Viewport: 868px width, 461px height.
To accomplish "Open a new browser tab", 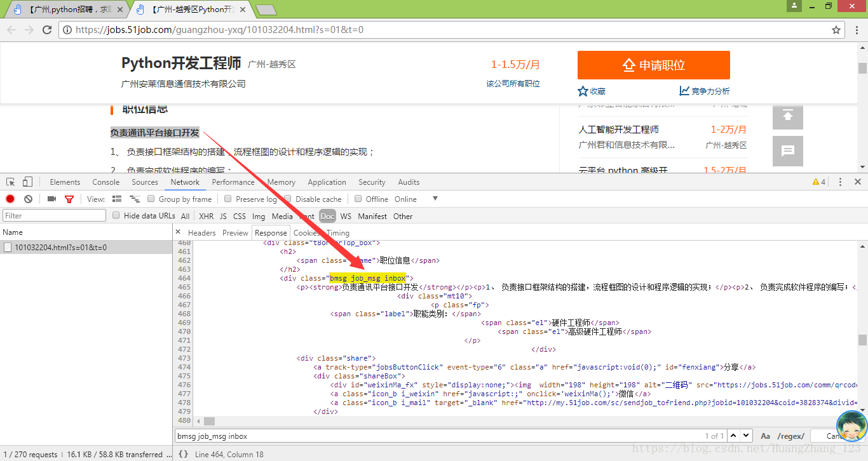I will click(x=266, y=10).
